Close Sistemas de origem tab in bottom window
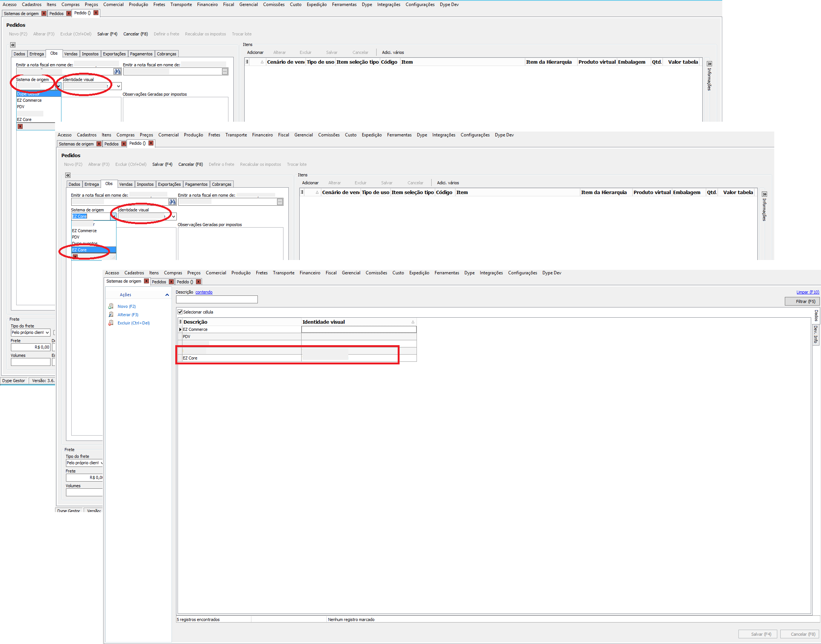Viewport: 821px width, 644px height. coord(146,281)
